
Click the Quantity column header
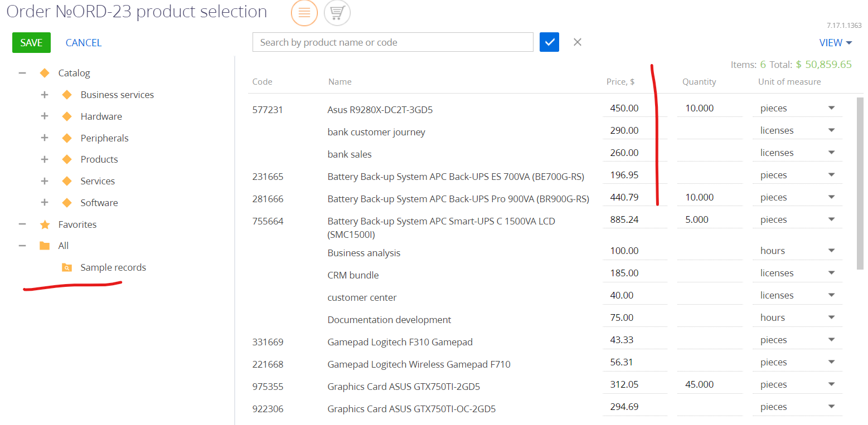(x=699, y=82)
